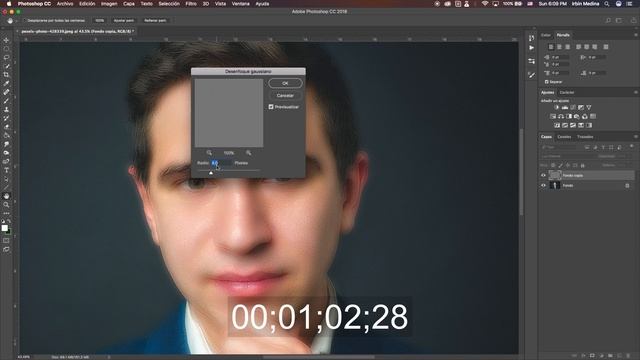The image size is (640, 360).
Task: Hide the Fondo copia layer
Action: (x=543, y=175)
